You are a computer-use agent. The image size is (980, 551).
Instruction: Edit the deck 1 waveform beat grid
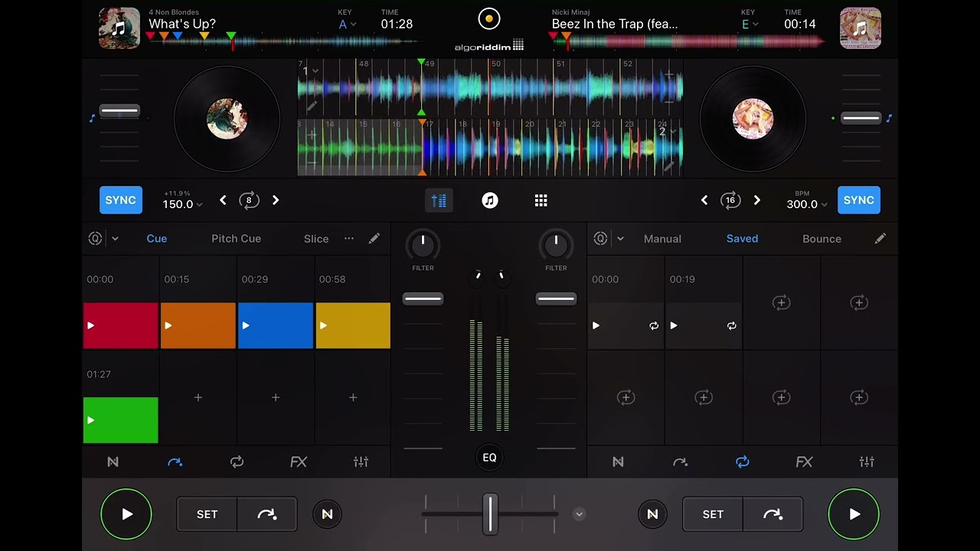(x=312, y=107)
